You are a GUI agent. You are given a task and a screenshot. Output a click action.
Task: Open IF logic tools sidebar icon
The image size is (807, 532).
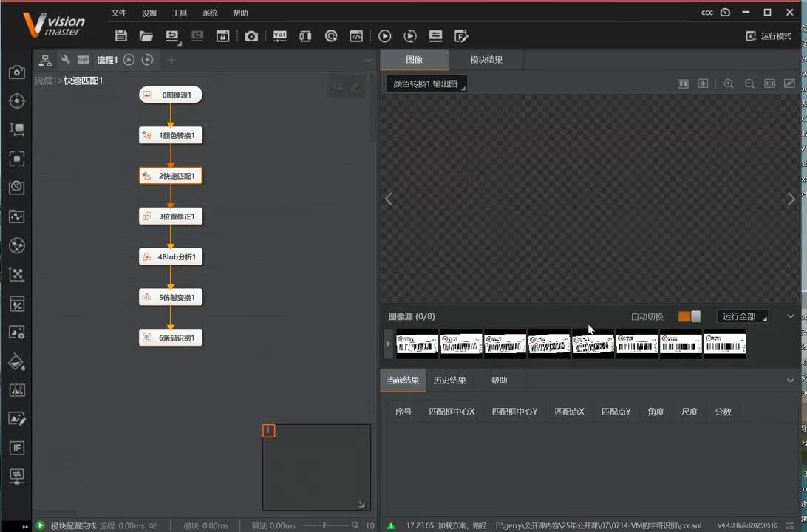pyautogui.click(x=17, y=448)
